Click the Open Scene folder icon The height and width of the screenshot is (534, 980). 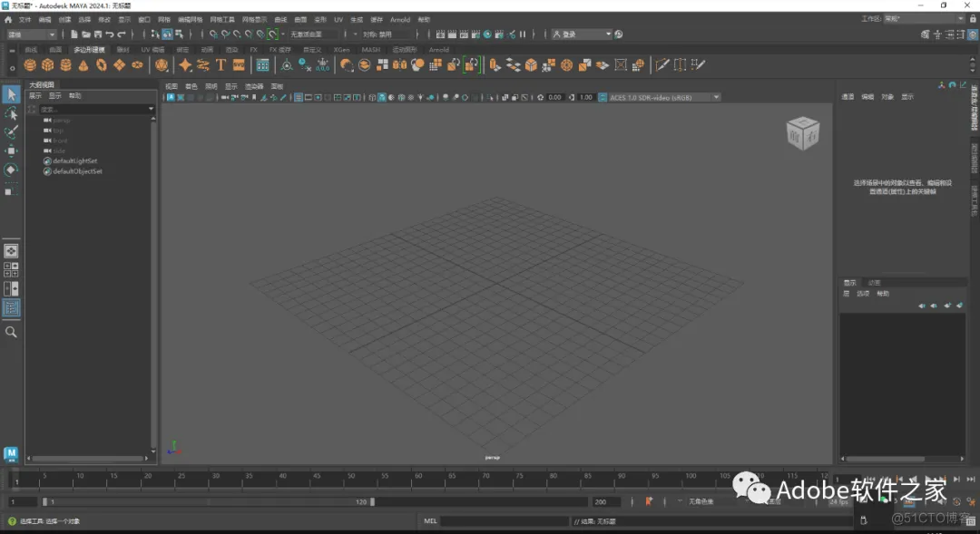86,34
